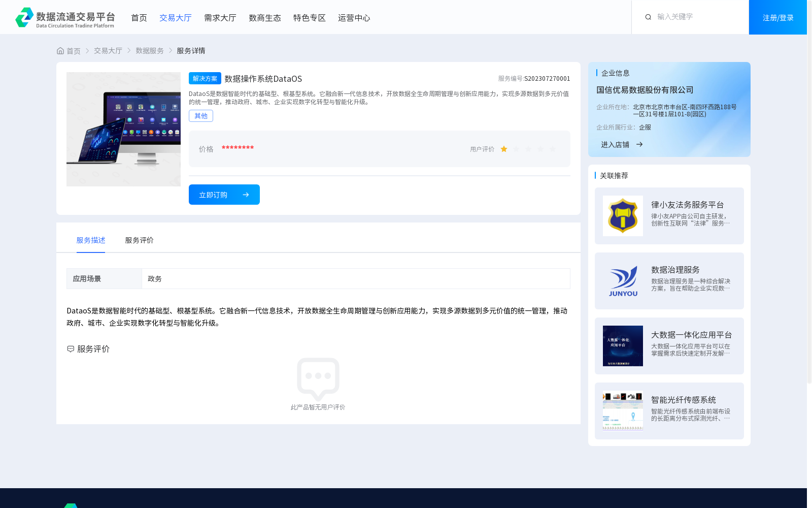Open 智能光纤传感系统 thumbnail image
Viewport: 812px width, 508px height.
(623, 411)
